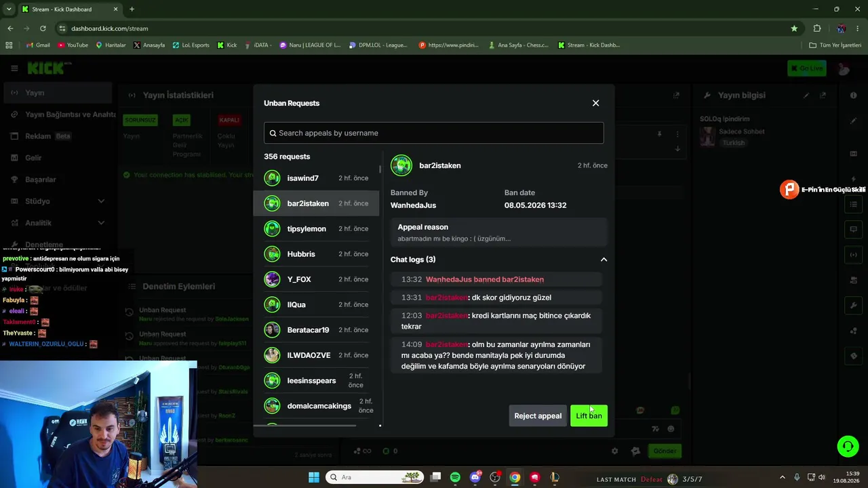Open the Chrome profile avatar
868x488 pixels.
click(x=841, y=28)
